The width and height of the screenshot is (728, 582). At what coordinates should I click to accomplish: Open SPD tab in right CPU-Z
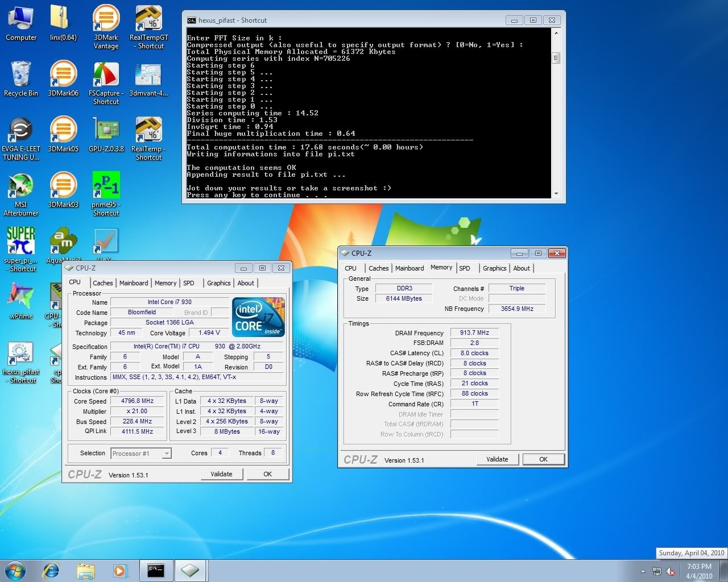465,268
